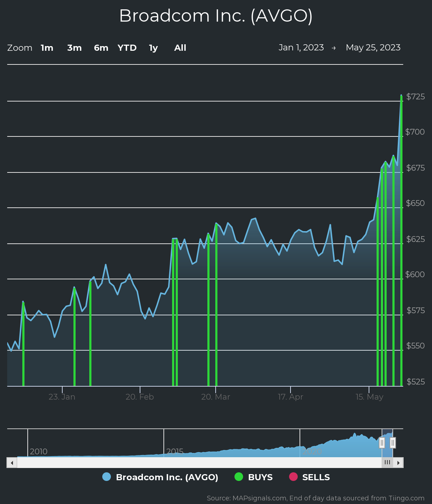Viewport: 432px width, 504px height.
Task: Click the $675 y-axis label
Action: point(415,168)
